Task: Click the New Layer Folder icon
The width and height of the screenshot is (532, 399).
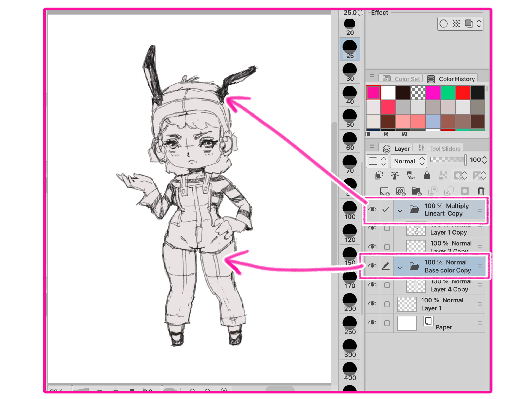Action: 416,191
